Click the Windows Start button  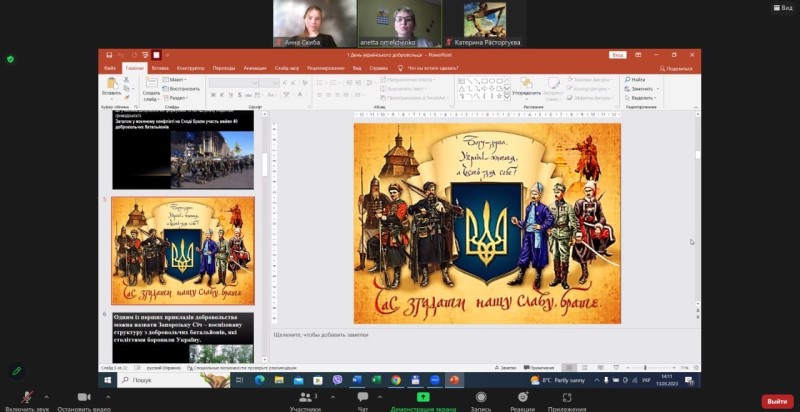[x=108, y=380]
